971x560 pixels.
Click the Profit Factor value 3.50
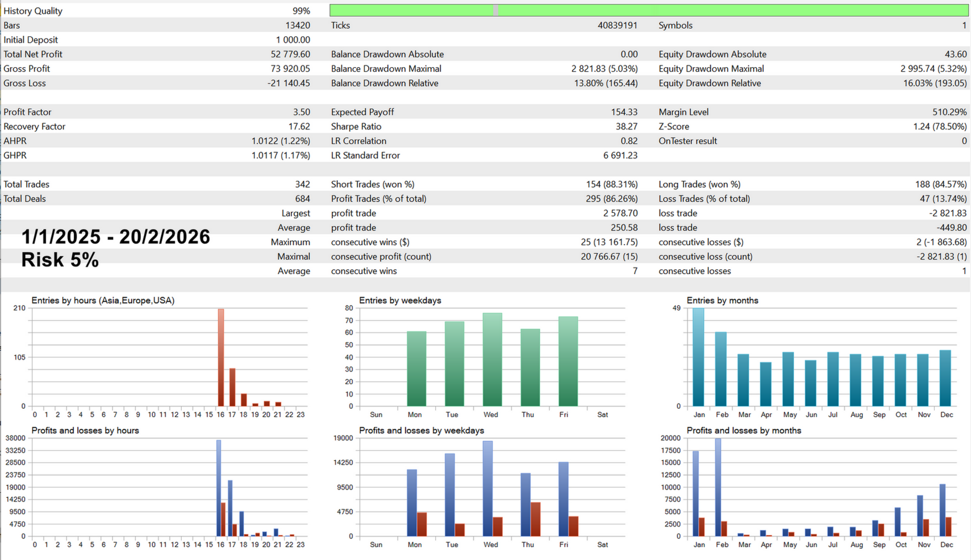pos(301,112)
